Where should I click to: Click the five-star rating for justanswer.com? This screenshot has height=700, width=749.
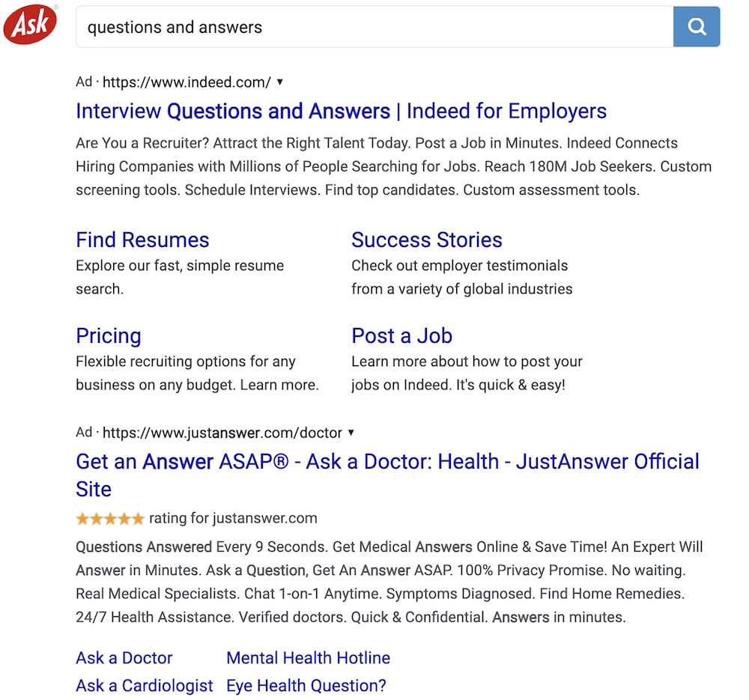(109, 518)
